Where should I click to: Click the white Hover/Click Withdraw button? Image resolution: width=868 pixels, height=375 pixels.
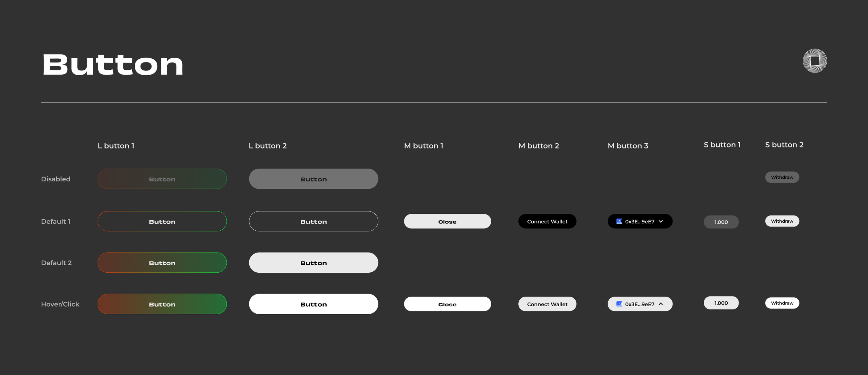pos(782,303)
